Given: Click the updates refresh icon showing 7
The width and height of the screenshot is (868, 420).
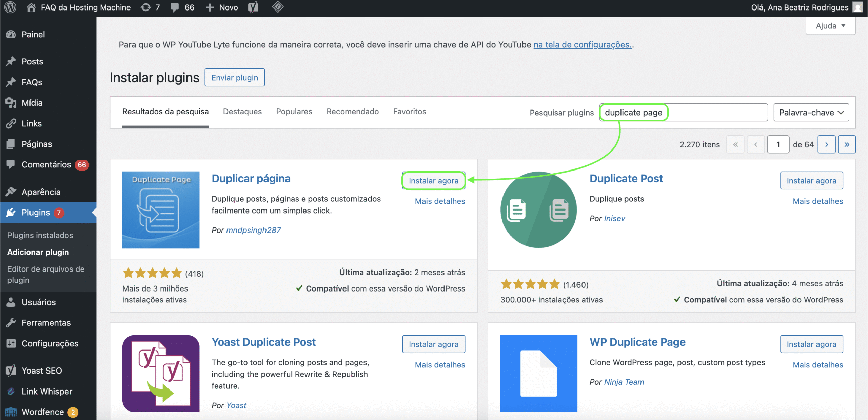Looking at the screenshot, I should click(146, 7).
